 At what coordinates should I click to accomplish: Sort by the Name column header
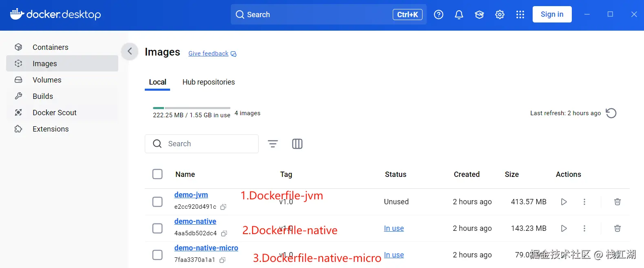click(x=185, y=174)
